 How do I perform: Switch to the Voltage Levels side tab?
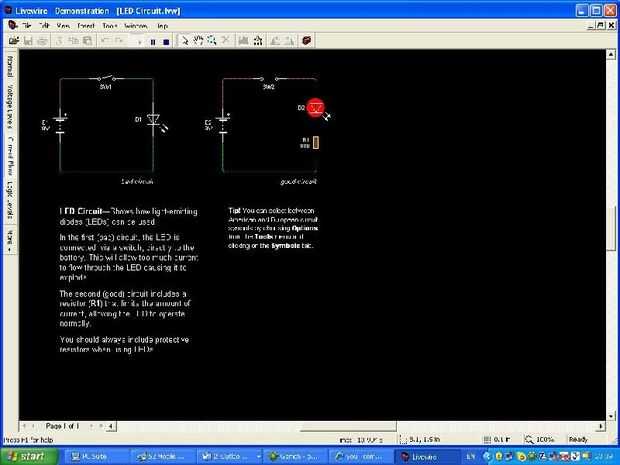pos(10,107)
